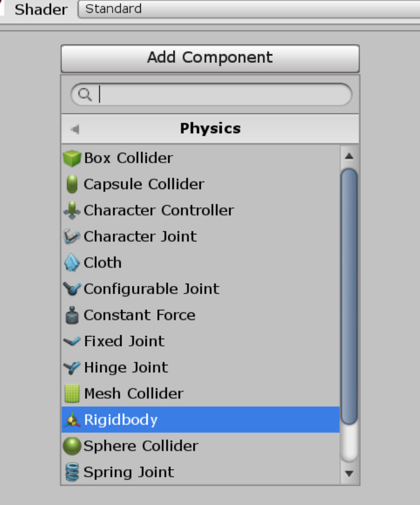
Task: Go back using the Physics header arrow
Action: (x=74, y=129)
